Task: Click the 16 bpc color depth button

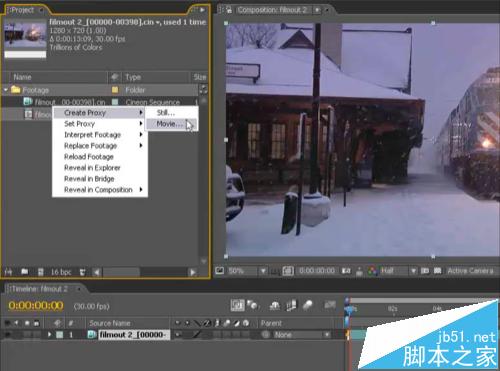Action: [61, 272]
